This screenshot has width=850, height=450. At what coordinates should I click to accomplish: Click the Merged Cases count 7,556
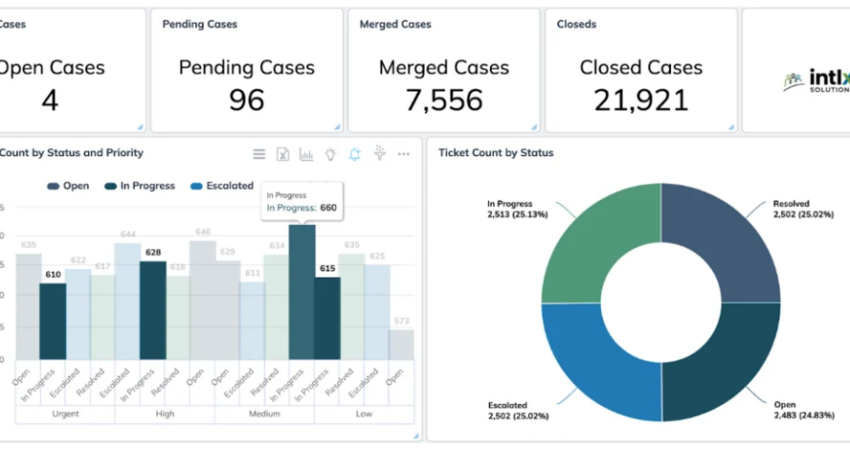pos(443,99)
